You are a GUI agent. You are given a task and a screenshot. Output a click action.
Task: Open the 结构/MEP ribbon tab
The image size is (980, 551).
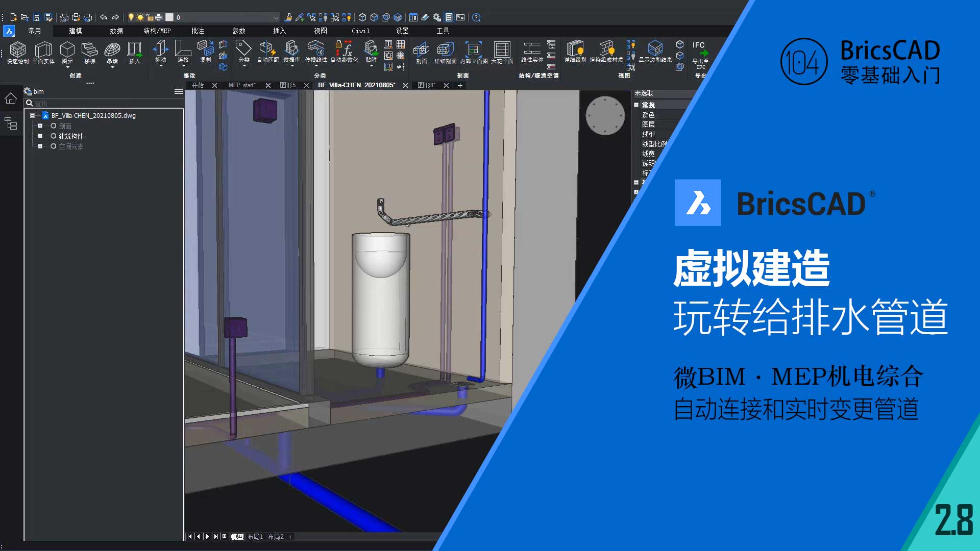[x=157, y=31]
